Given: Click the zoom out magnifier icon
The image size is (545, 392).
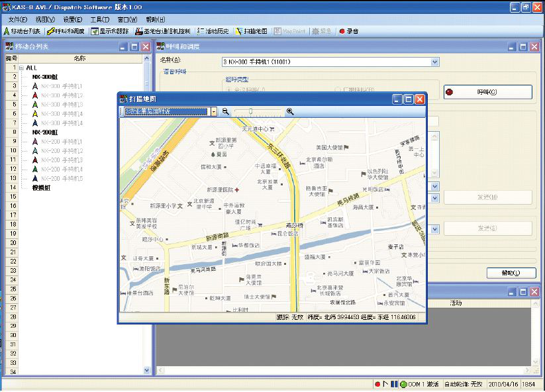Looking at the screenshot, I should tap(225, 112).
